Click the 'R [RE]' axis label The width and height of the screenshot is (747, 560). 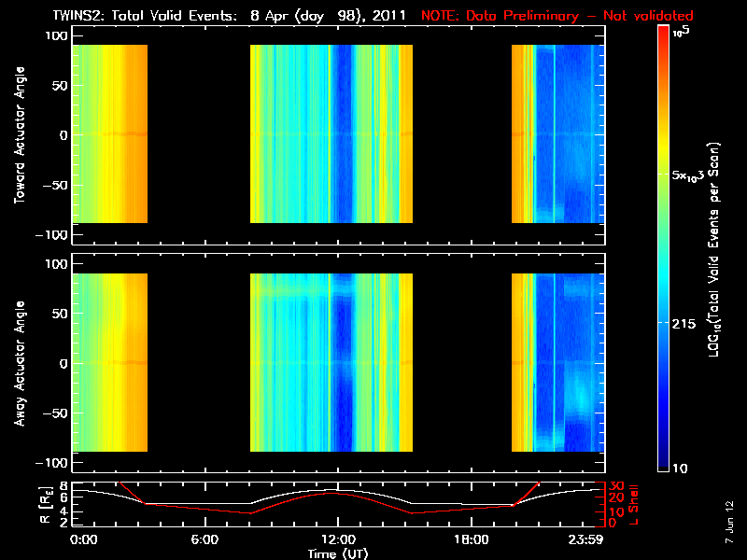(x=44, y=504)
